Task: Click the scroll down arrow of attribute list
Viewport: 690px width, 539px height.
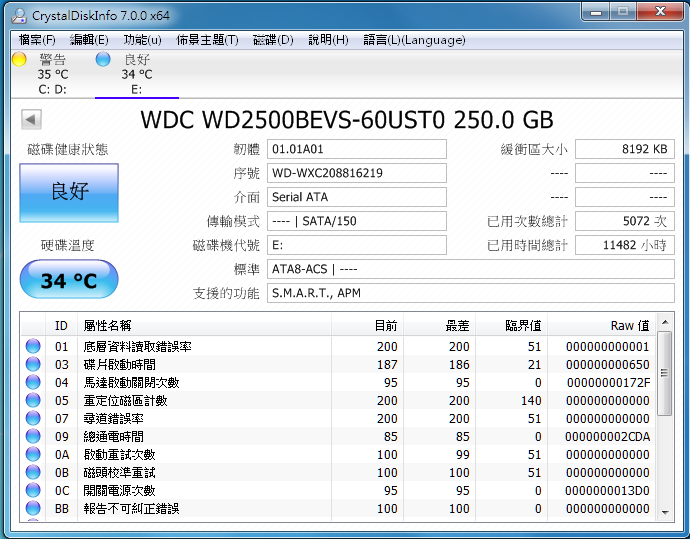Action: [665, 512]
